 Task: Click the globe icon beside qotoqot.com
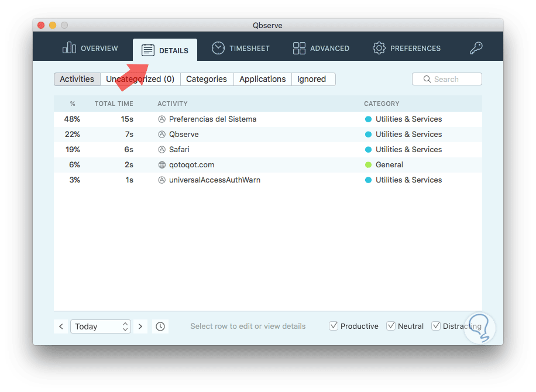(162, 165)
